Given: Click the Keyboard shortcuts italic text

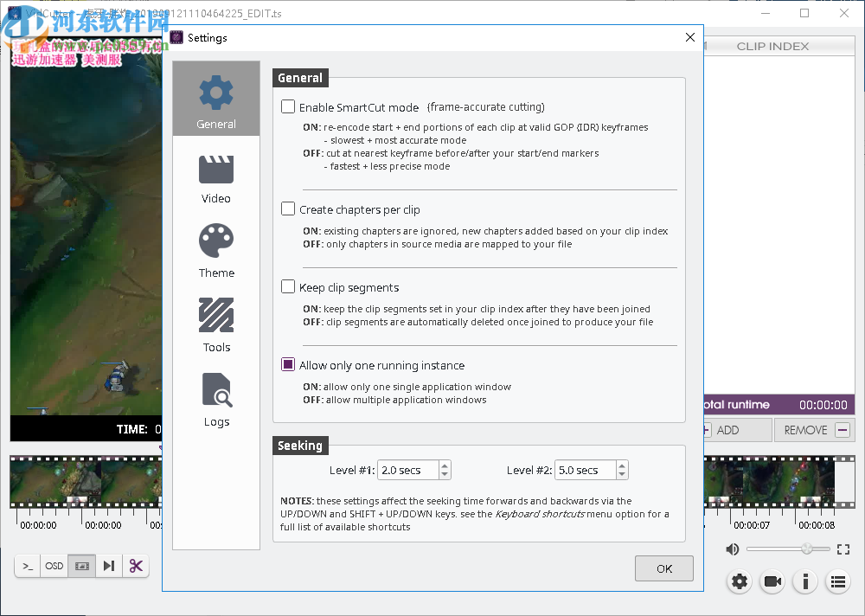Looking at the screenshot, I should click(x=540, y=514).
